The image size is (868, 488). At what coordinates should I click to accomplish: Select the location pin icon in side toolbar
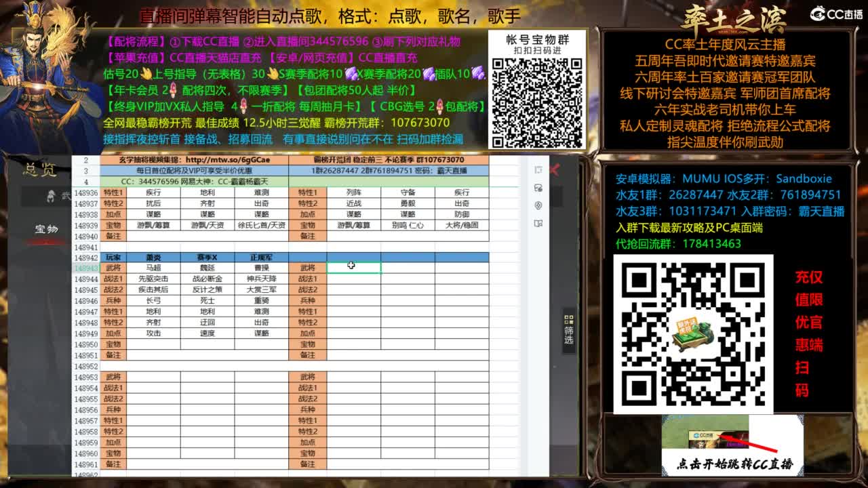[x=538, y=205]
